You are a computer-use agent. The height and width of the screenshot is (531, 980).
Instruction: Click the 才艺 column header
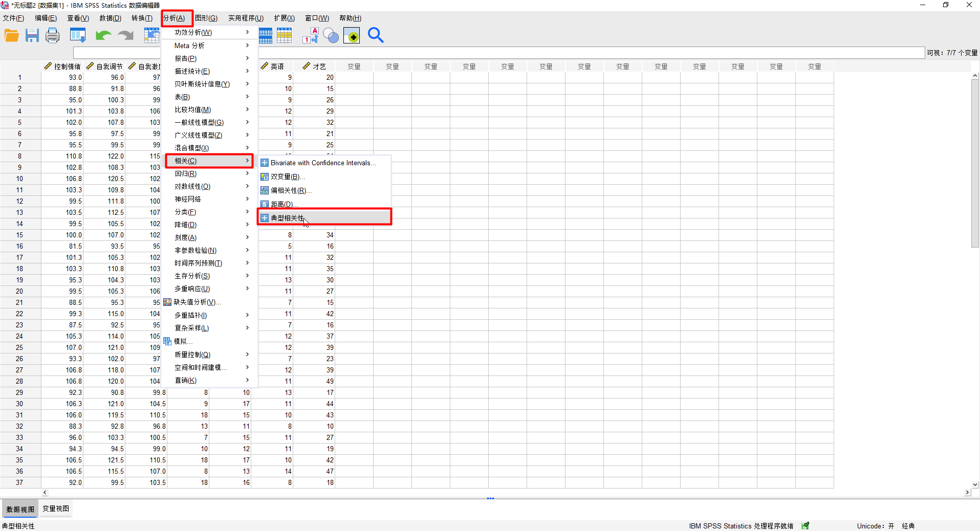click(314, 67)
